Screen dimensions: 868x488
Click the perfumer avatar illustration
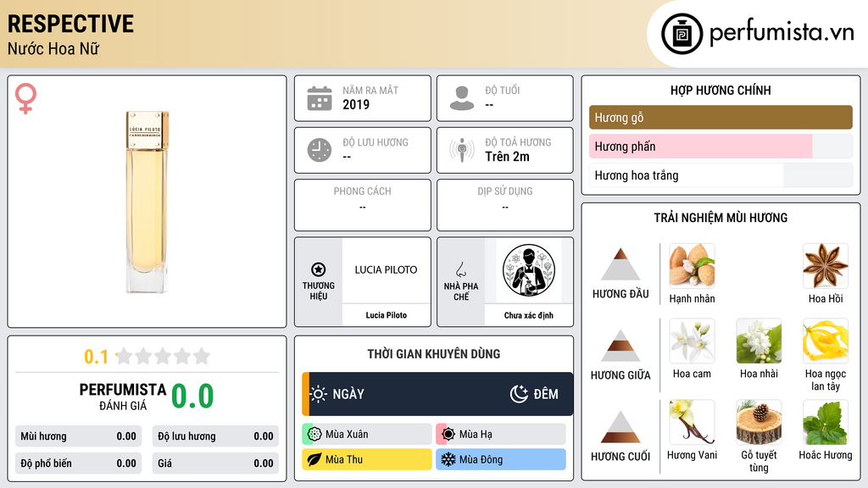(x=529, y=270)
